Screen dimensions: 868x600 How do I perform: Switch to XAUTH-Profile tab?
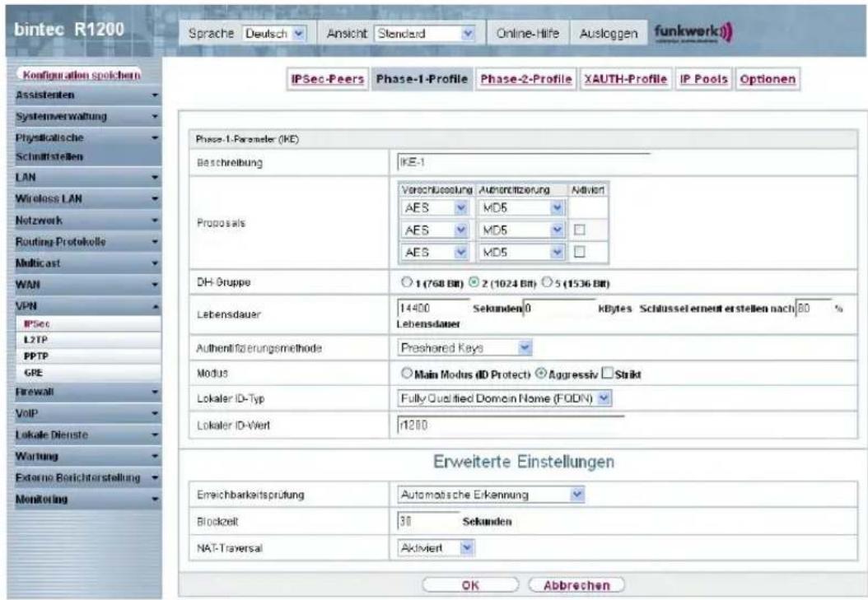[x=626, y=79]
